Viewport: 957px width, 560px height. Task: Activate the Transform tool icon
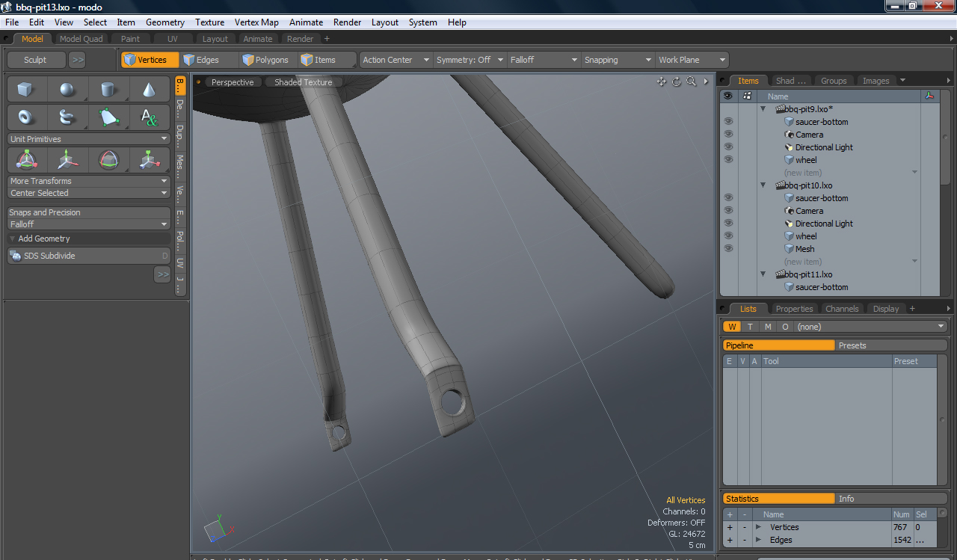tap(27, 159)
